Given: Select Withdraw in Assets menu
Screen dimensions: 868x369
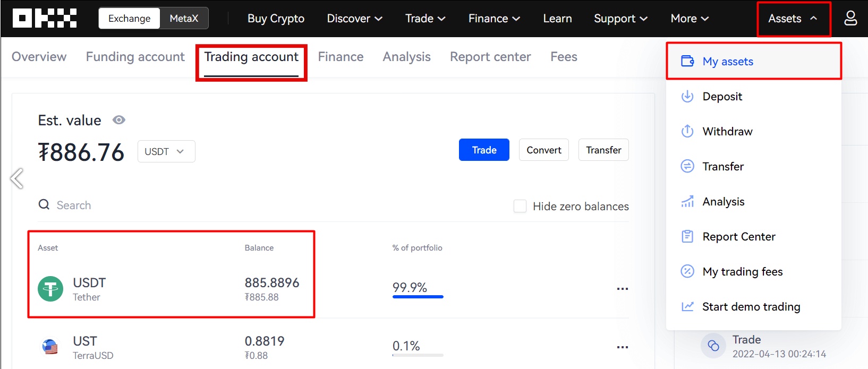Looking at the screenshot, I should click(754, 131).
